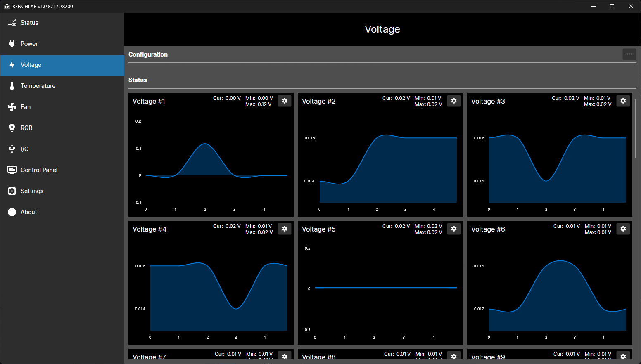This screenshot has height=364, width=641.
Task: Open settings gear for Voltage #3
Action: (x=623, y=101)
